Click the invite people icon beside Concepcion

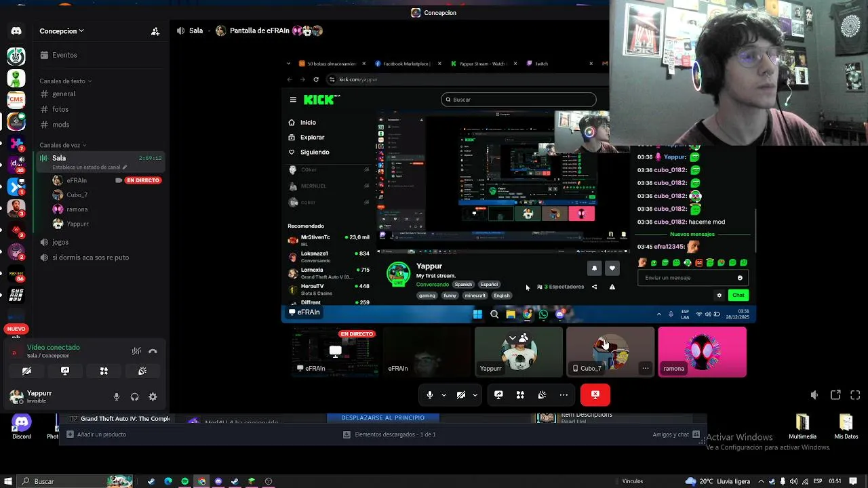click(x=155, y=31)
